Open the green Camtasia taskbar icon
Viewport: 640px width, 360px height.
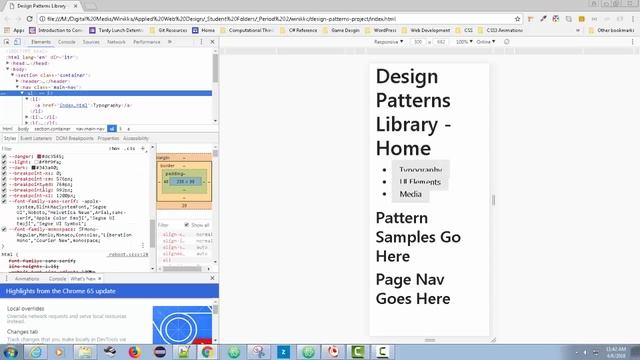tap(358, 352)
